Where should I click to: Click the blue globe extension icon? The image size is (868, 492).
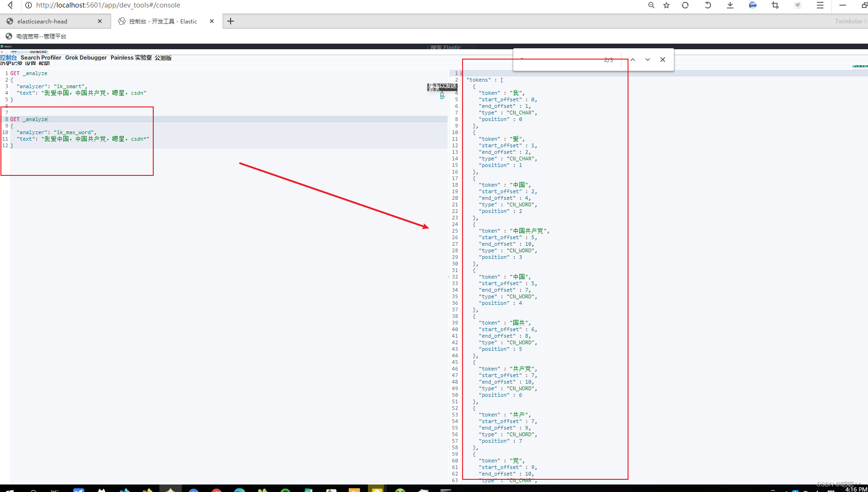coord(753,5)
